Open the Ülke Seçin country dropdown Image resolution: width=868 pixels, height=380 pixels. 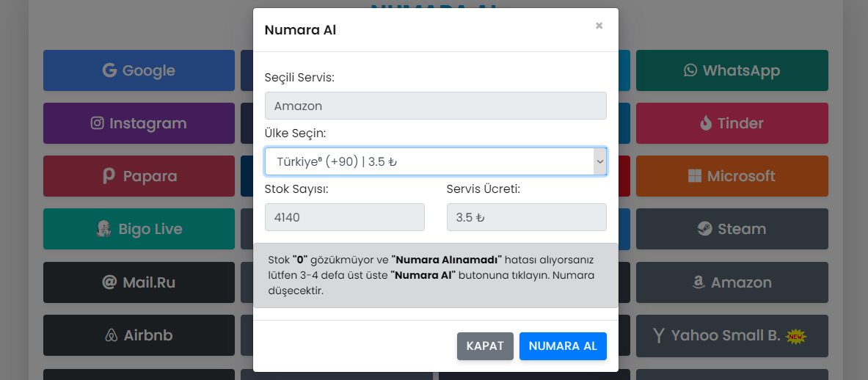pos(436,161)
